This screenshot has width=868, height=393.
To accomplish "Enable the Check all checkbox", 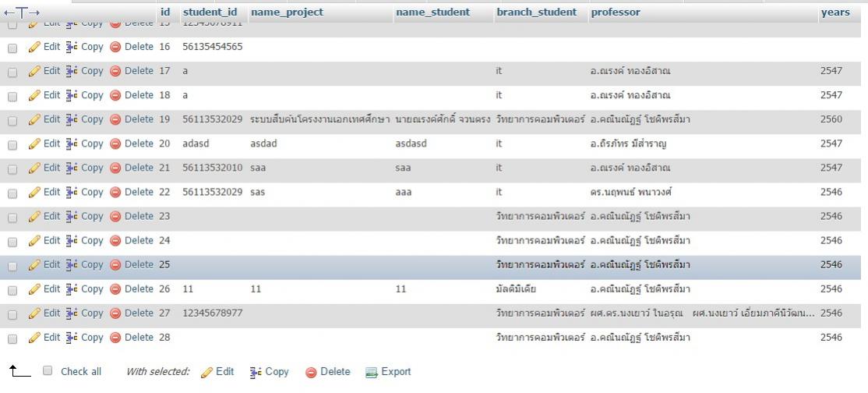I will (48, 371).
